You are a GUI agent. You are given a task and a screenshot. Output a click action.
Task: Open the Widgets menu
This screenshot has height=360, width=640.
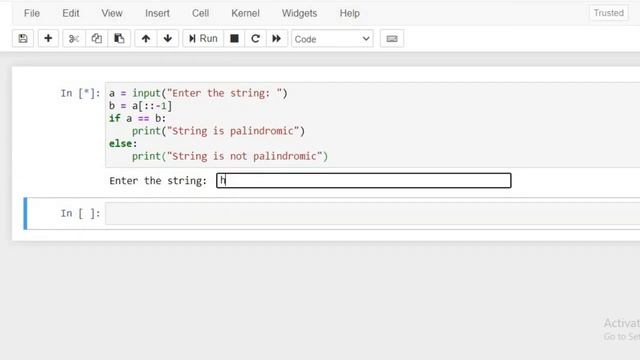click(299, 13)
